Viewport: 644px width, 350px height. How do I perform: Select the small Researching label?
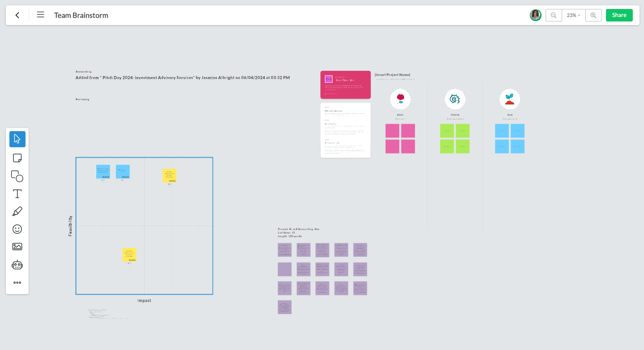pos(84,72)
